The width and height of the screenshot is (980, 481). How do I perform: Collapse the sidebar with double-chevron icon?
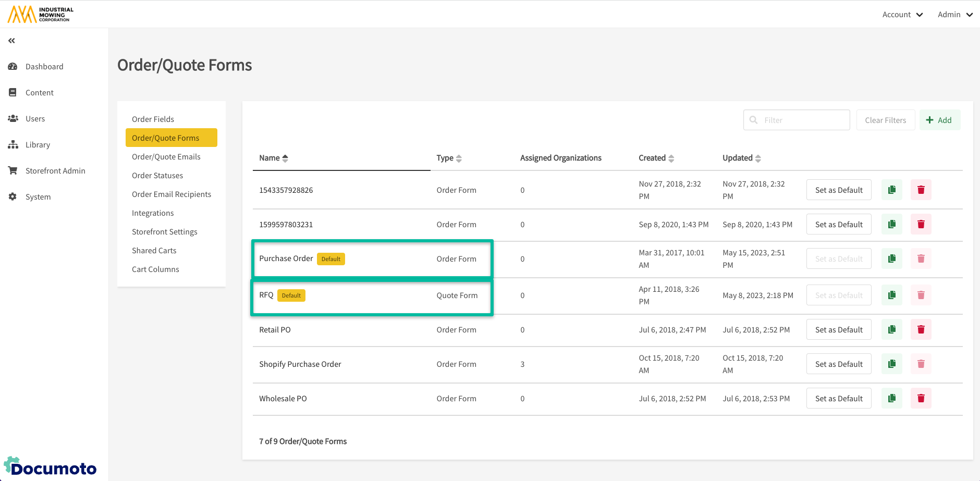click(x=11, y=41)
